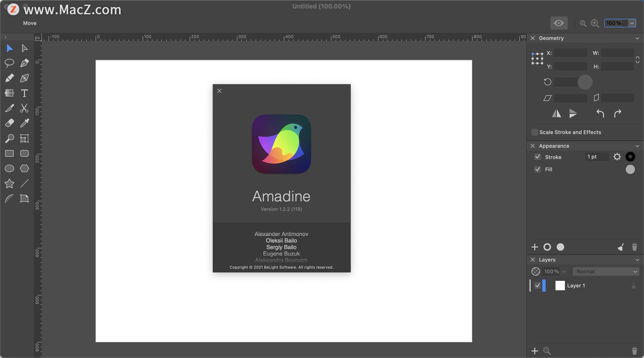Open the 100% zoom level dropdown
Viewport: 644px width, 358px height.
pyautogui.click(x=632, y=23)
